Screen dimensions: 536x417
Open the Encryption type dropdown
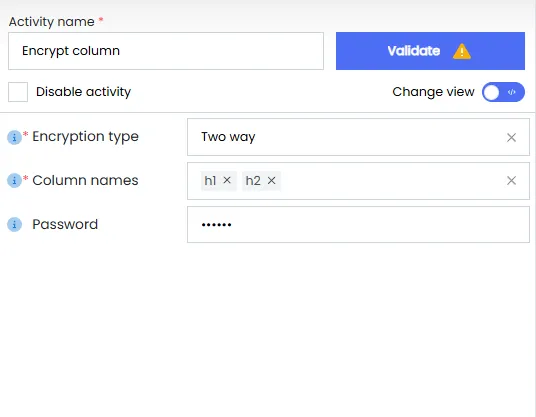coord(358,137)
